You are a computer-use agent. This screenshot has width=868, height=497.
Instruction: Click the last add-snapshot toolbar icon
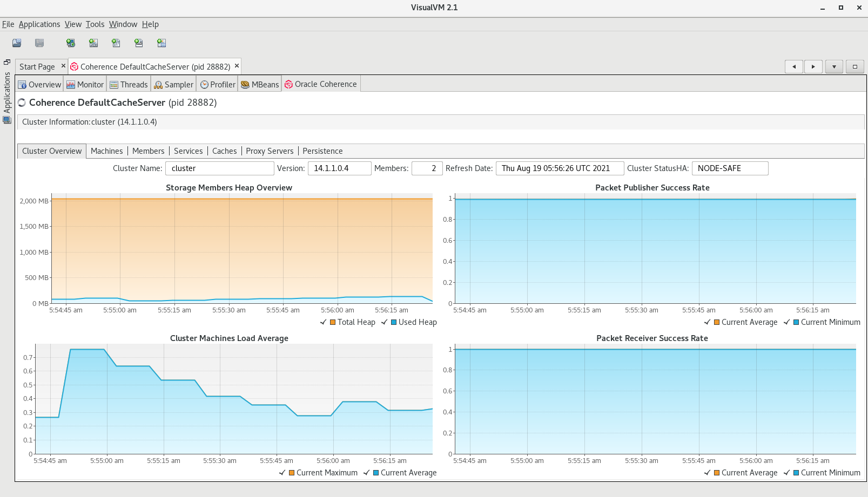tap(162, 43)
